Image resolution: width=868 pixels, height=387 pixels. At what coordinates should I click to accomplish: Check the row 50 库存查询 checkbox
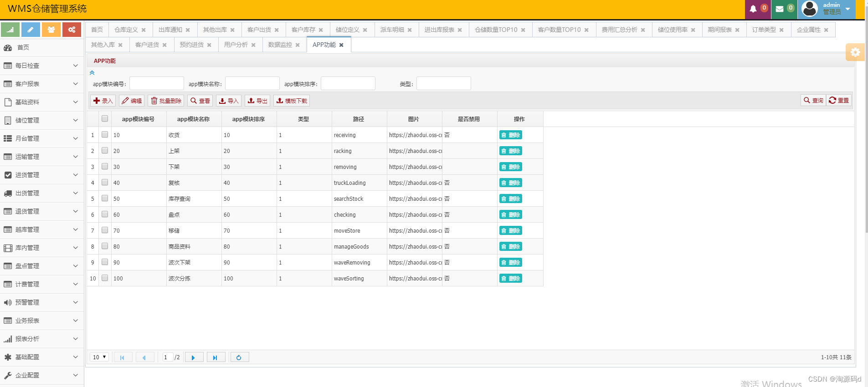[105, 199]
